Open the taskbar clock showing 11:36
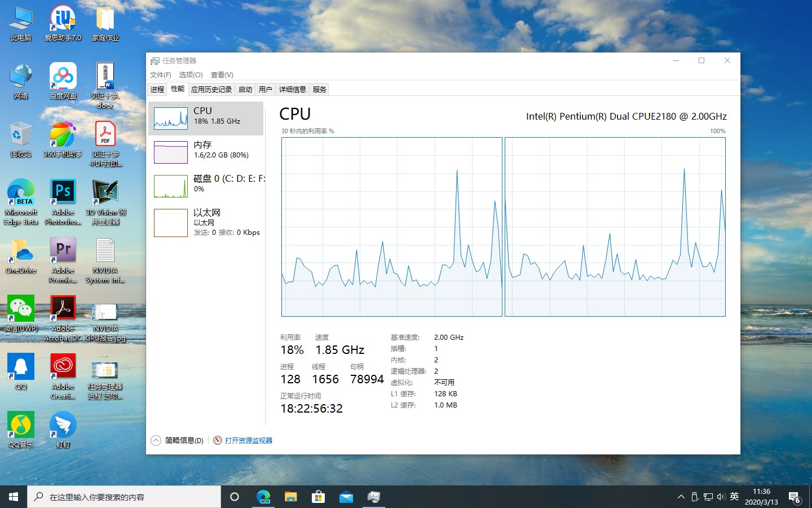Screen dimensions: 812x508 click(761, 497)
